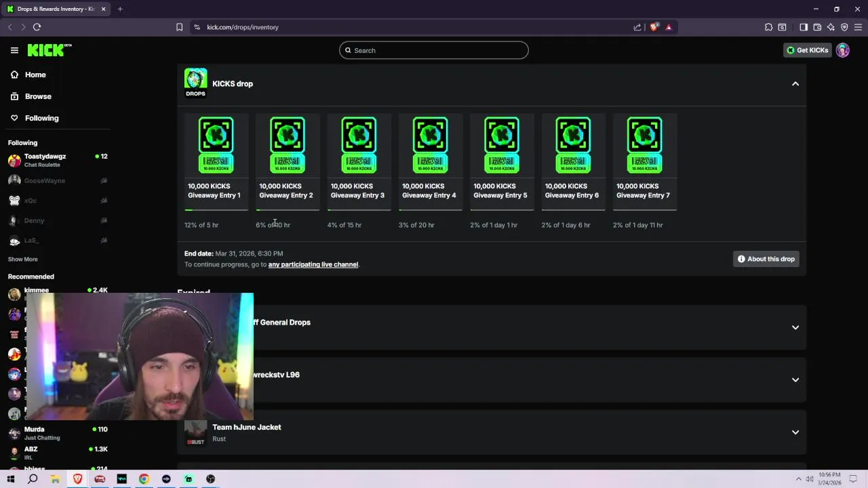Click About this drop button

coord(766,259)
